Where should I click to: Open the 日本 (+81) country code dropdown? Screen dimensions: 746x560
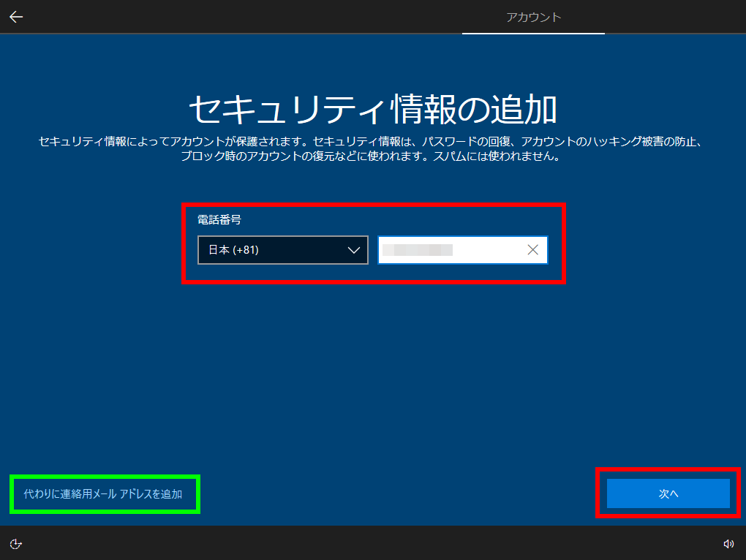click(283, 250)
